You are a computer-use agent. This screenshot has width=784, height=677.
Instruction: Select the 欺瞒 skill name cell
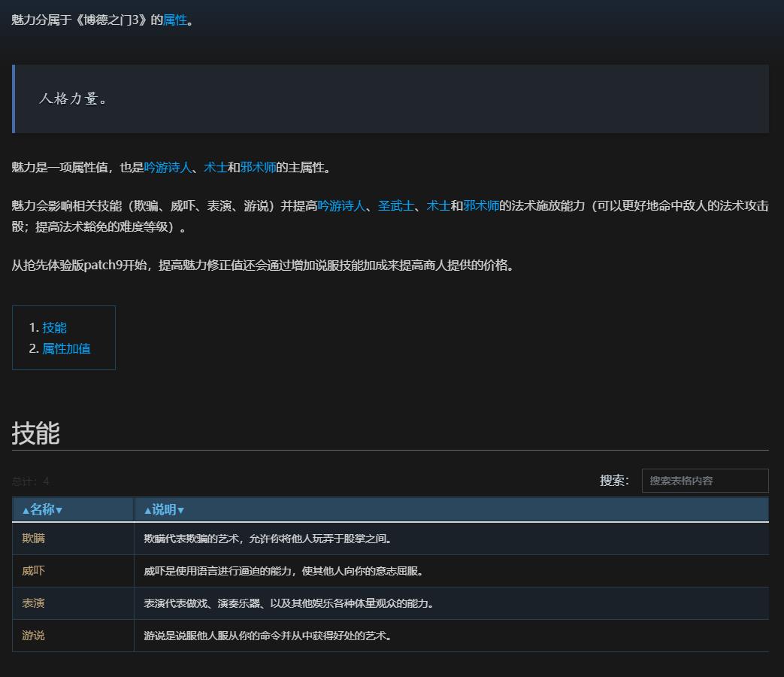point(34,539)
